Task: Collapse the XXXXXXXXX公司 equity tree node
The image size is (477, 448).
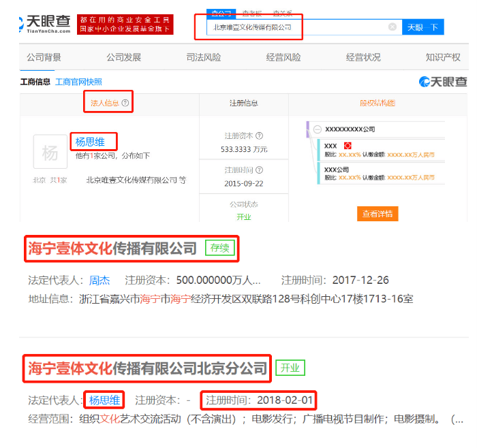Action: pos(317,129)
